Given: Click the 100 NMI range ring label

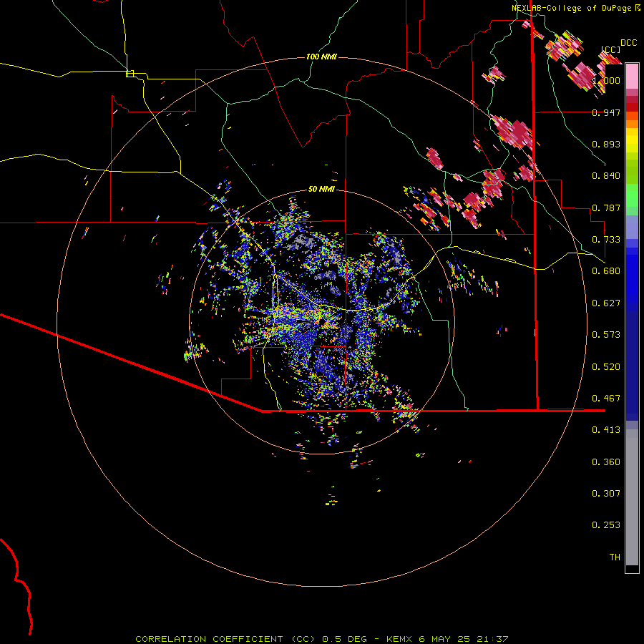Looking at the screenshot, I should [x=321, y=57].
